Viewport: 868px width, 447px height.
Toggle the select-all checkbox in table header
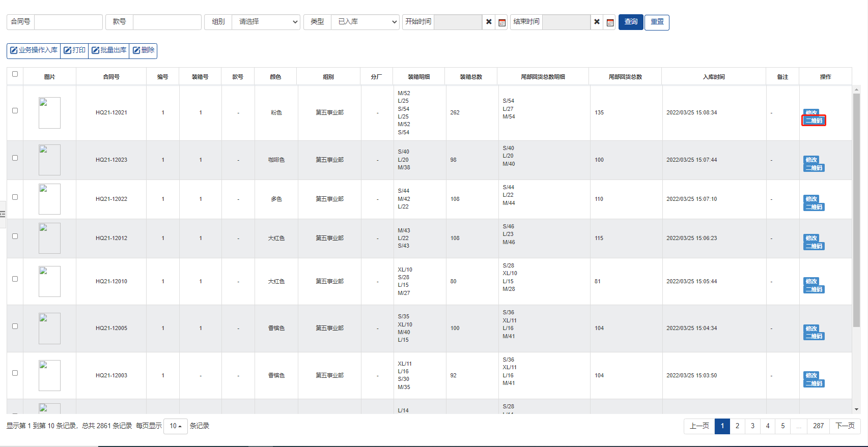coord(15,74)
